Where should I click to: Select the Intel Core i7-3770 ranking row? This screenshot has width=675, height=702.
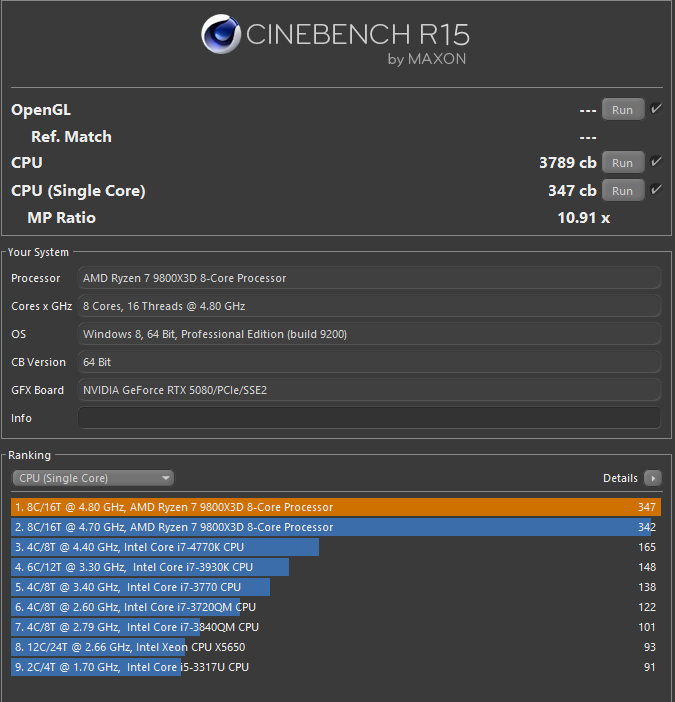click(336, 587)
